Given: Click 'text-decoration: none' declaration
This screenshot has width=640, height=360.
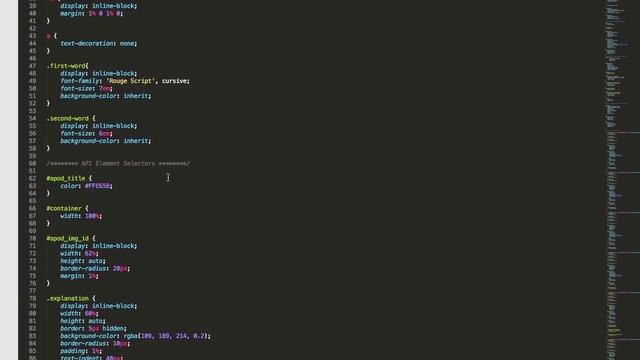Looking at the screenshot, I should [x=98, y=43].
